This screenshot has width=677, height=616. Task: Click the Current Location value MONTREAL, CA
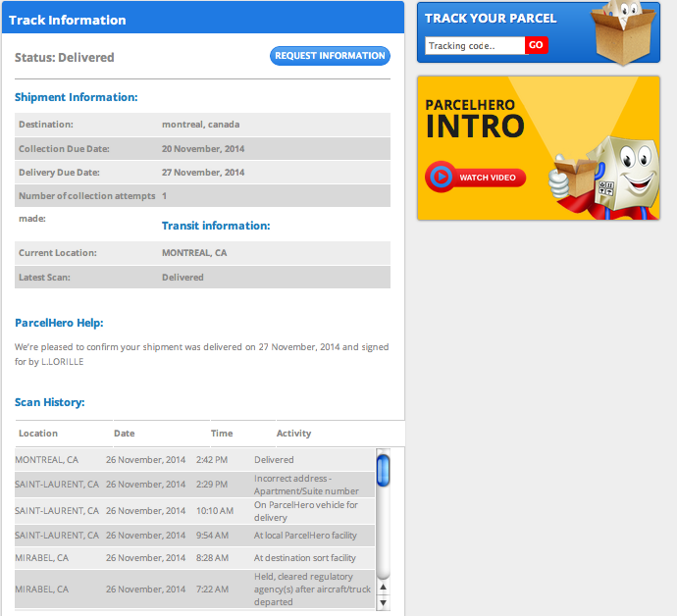[x=194, y=253]
